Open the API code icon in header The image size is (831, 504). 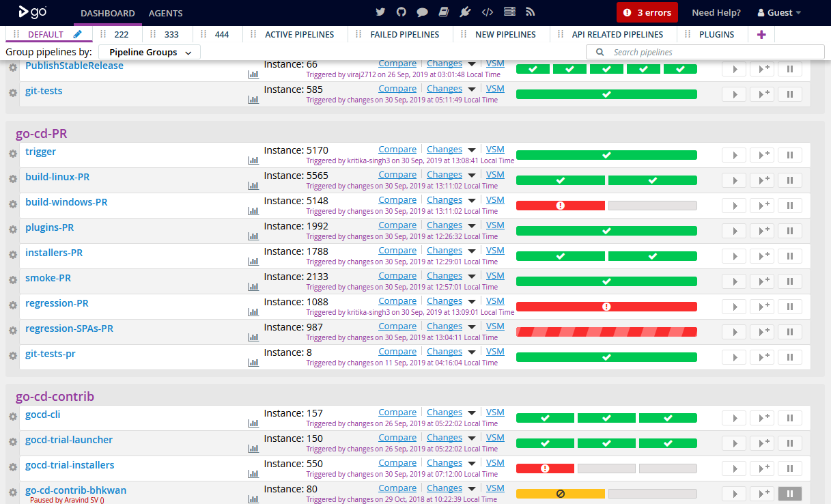click(488, 12)
